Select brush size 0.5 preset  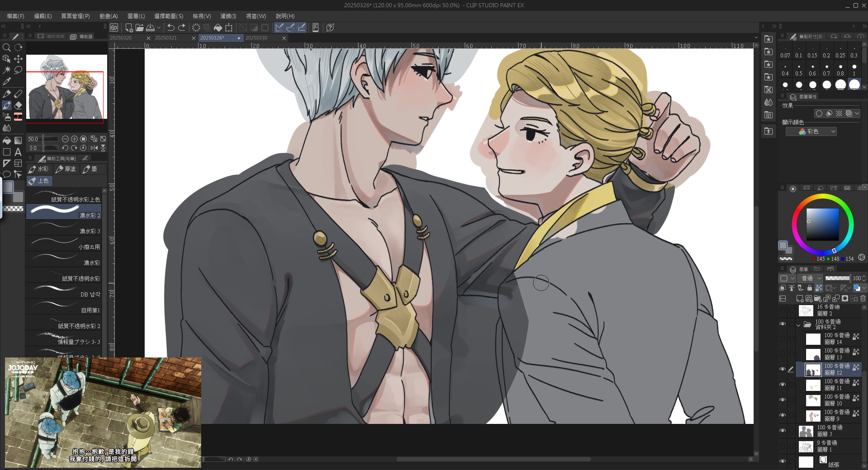(x=799, y=69)
